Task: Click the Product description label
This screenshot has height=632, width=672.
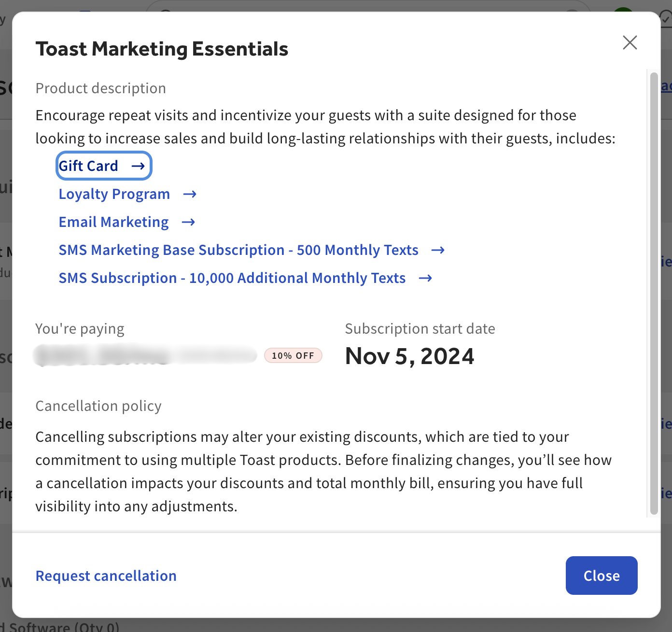Action: pos(101,88)
